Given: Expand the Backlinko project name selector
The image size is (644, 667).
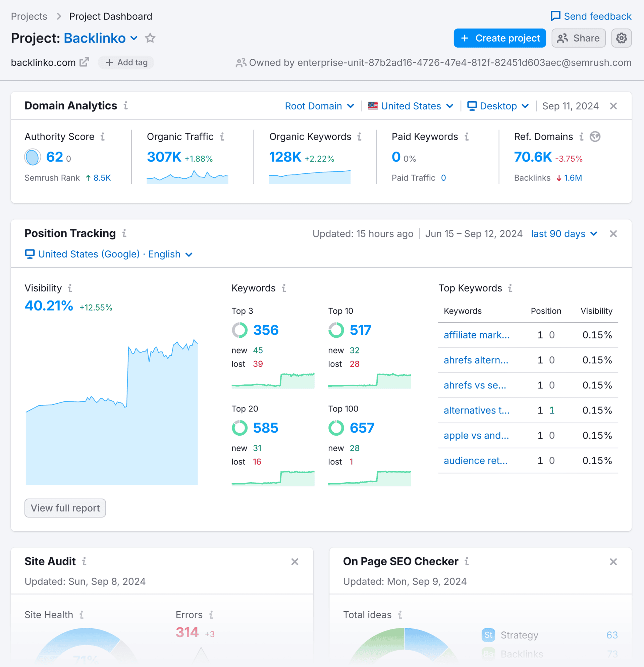Looking at the screenshot, I should [134, 39].
